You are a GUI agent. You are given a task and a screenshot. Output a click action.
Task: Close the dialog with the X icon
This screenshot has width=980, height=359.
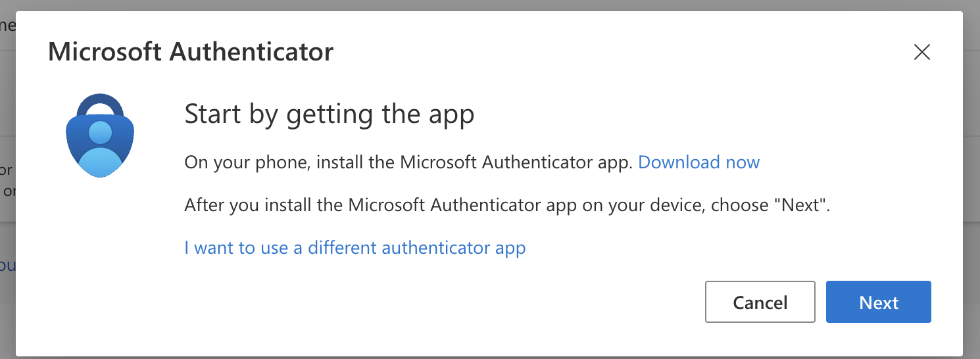pyautogui.click(x=921, y=53)
